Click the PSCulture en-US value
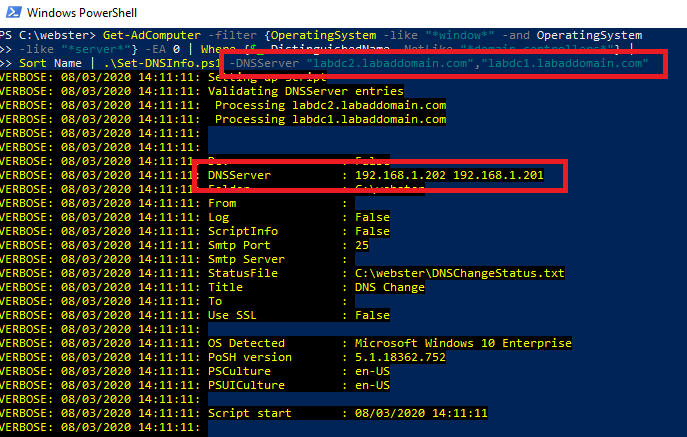Image resolution: width=687 pixels, height=437 pixels. pyautogui.click(x=372, y=371)
